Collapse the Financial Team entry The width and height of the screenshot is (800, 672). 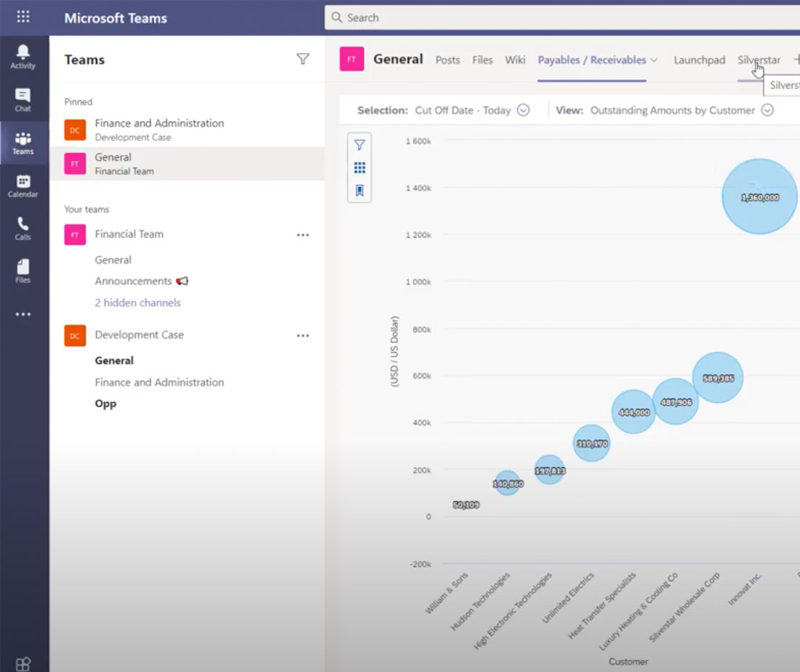point(129,235)
